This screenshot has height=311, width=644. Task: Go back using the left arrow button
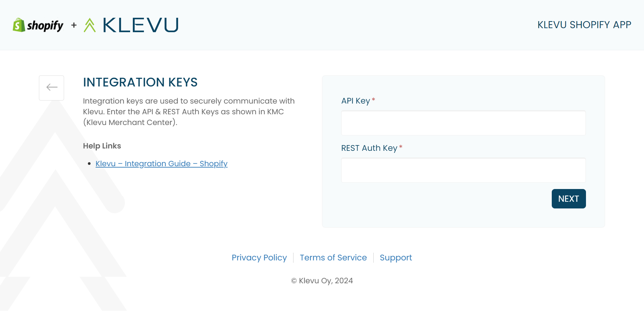[x=52, y=88]
